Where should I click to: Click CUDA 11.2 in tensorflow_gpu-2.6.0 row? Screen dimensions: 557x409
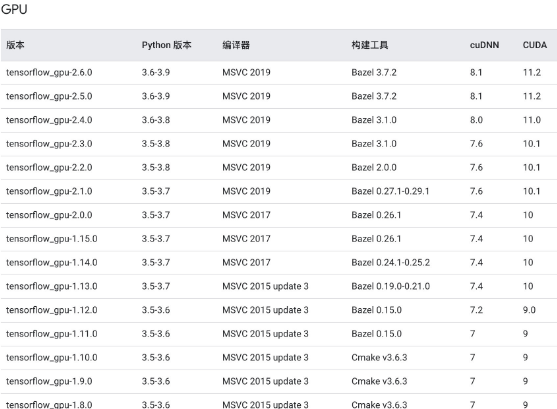pos(532,72)
